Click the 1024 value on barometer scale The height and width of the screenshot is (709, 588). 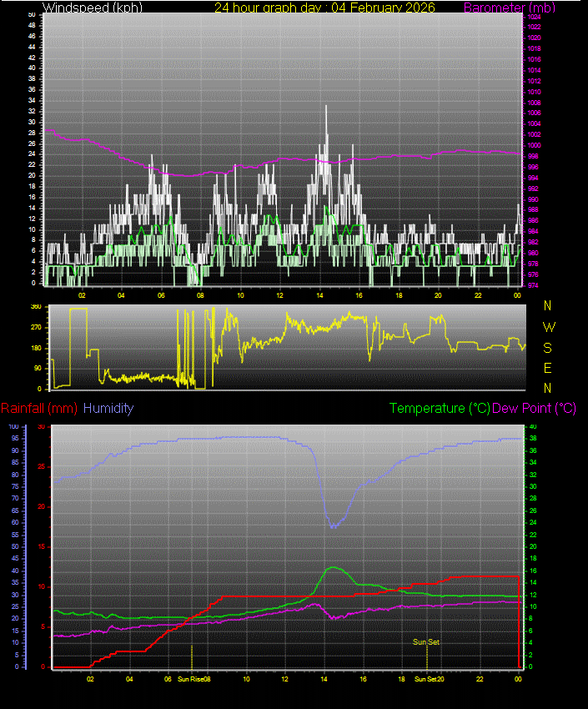(534, 16)
